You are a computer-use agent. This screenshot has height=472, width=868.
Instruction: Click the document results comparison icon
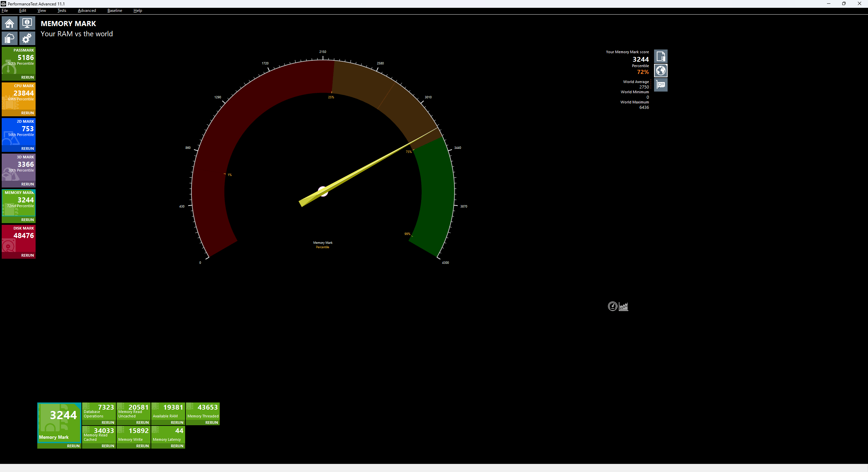[660, 56]
